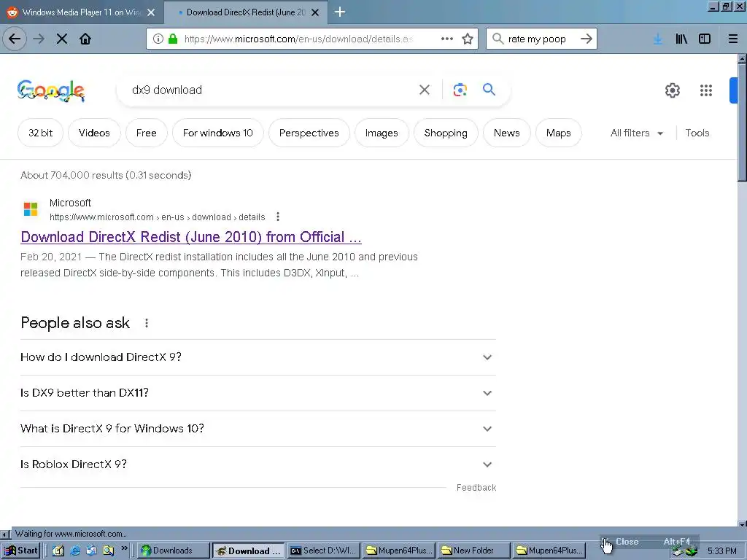Close the Download DirectX Redist tab
Viewport: 747px width, 560px height.
click(315, 12)
